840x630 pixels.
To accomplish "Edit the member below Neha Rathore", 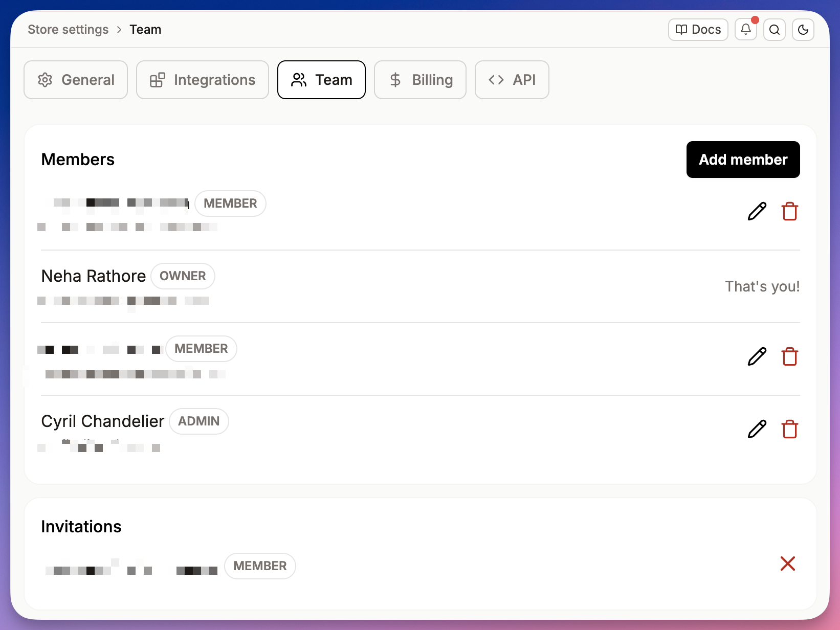I will [x=757, y=356].
